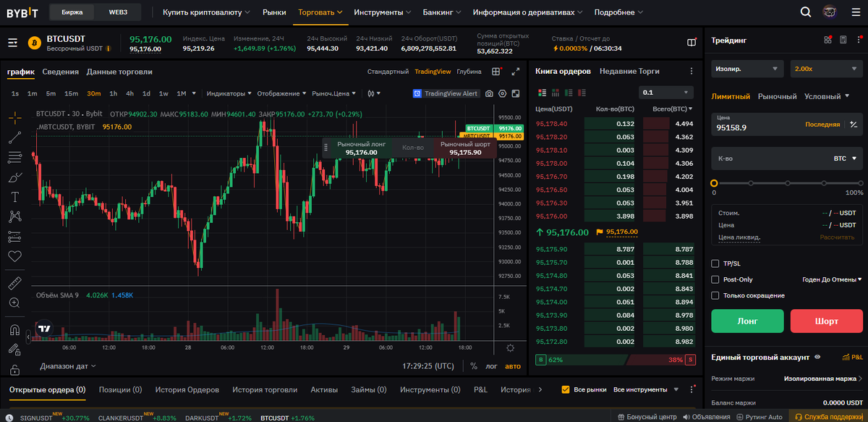Viewport: 868px width, 422px height.
Task: Open the Позиции (0) tab
Action: coord(120,389)
